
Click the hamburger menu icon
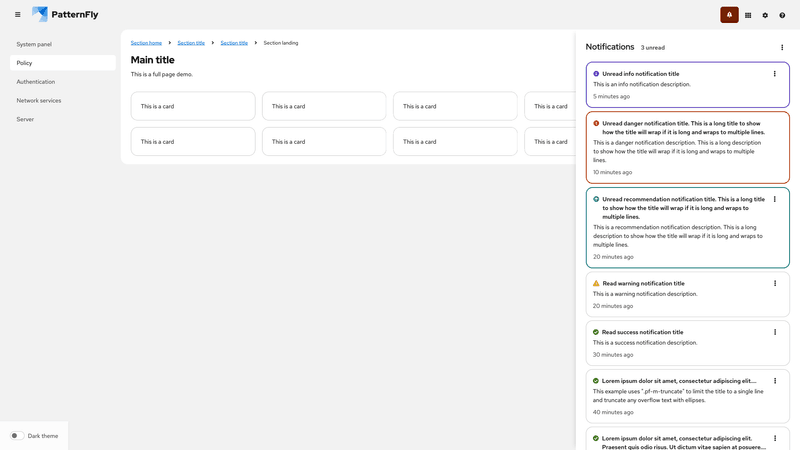(17, 15)
